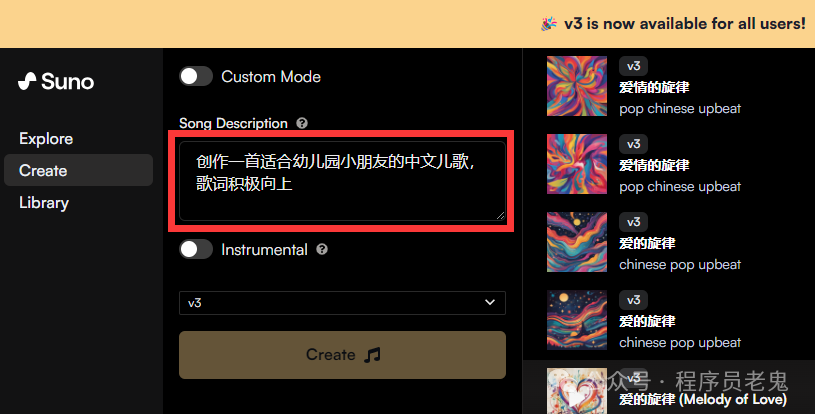Go to Library in the sidebar
Image resolution: width=815 pixels, height=414 pixels.
coord(44,203)
